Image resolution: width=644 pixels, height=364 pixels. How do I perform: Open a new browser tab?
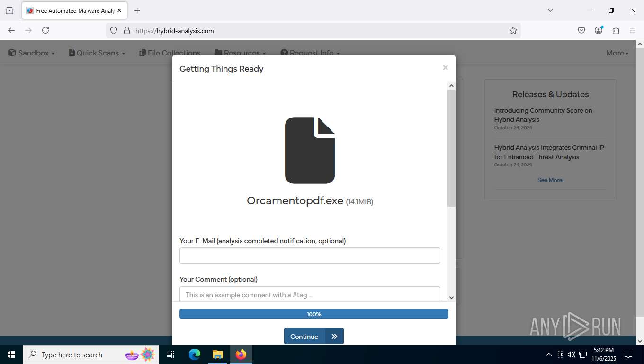(137, 10)
